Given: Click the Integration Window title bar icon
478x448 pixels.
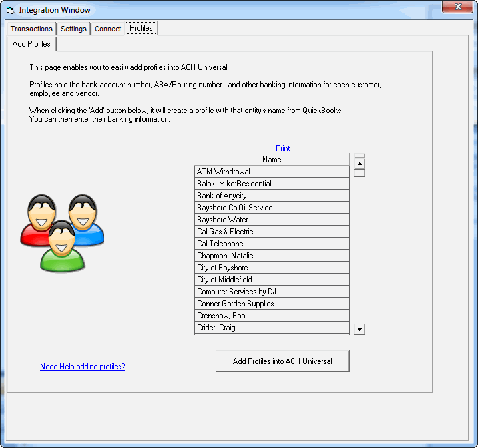Looking at the screenshot, I should pos(11,11).
